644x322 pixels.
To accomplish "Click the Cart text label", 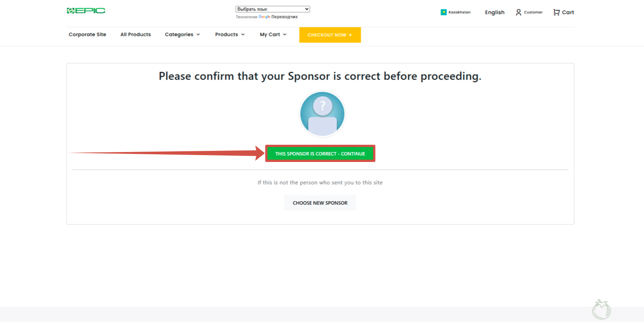I will [568, 12].
